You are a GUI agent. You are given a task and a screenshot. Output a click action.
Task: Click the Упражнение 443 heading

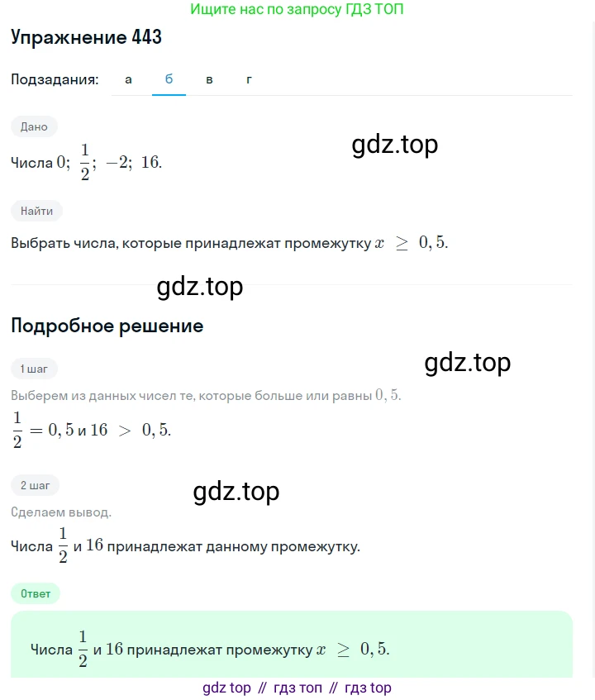[86, 37]
